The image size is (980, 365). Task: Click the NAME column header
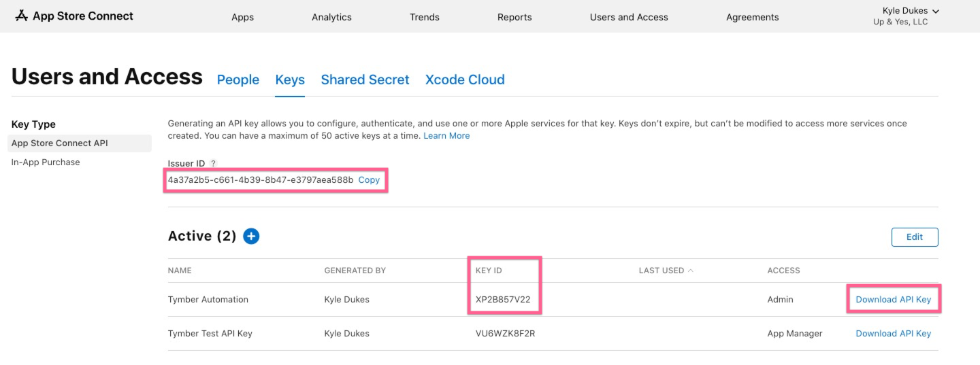[180, 271]
